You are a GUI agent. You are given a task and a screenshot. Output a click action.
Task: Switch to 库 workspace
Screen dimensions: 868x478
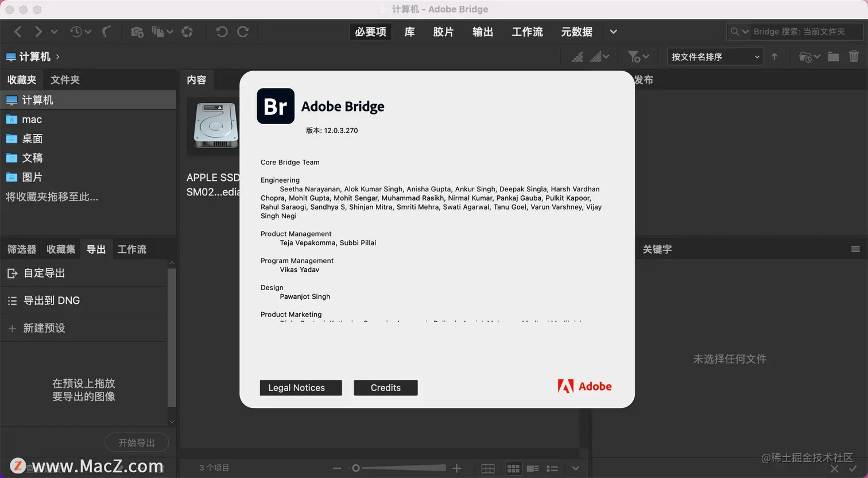409,32
